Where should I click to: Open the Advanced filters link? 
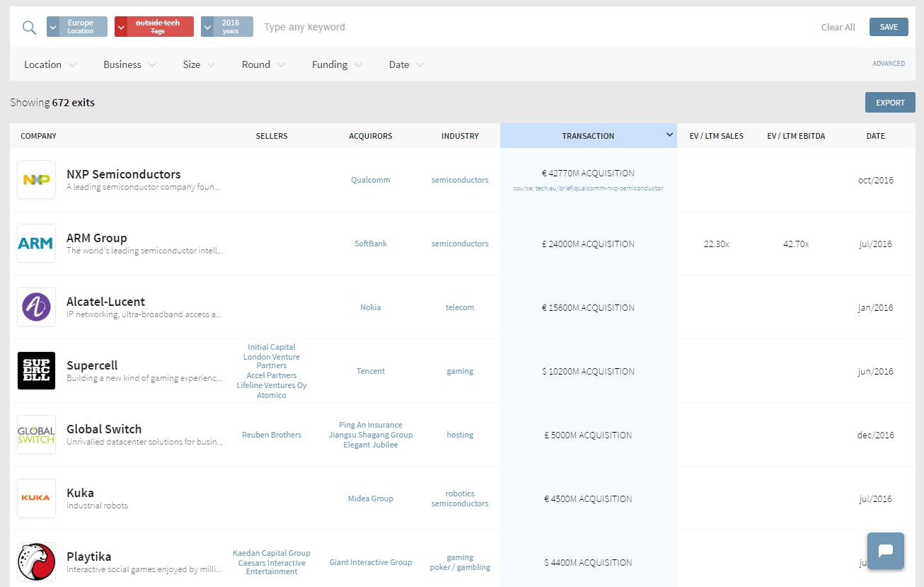tap(888, 64)
